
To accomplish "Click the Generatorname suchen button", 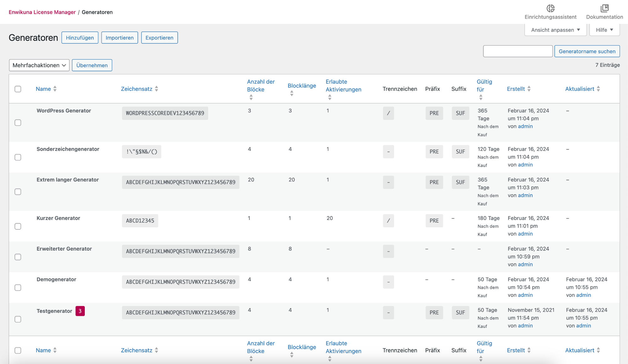I will (x=587, y=51).
